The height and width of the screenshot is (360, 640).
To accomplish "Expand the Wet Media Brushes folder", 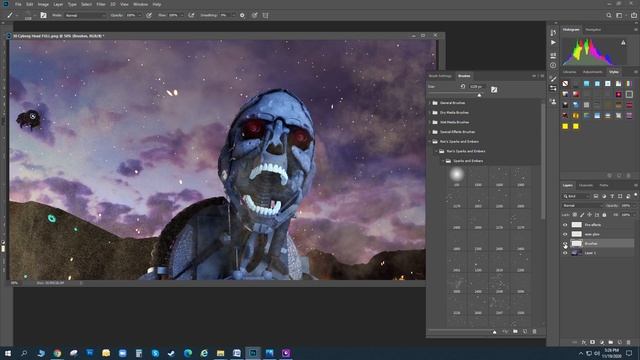I will tap(430, 122).
